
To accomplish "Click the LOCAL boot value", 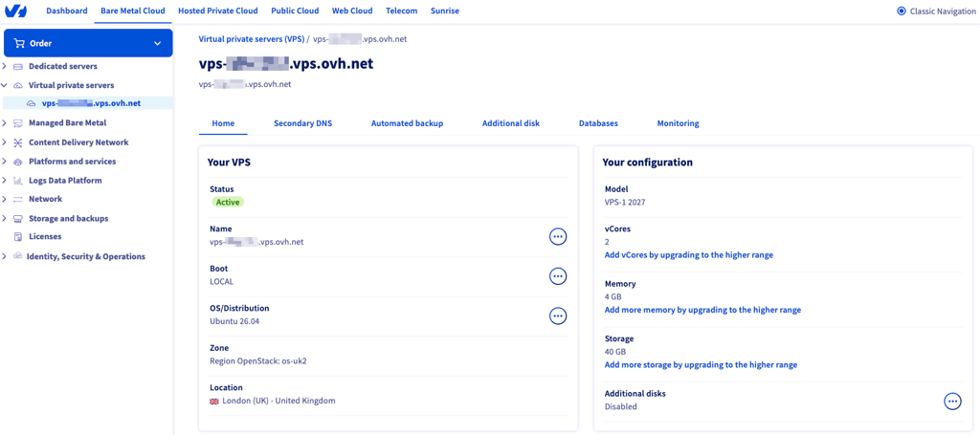I will 222,281.
